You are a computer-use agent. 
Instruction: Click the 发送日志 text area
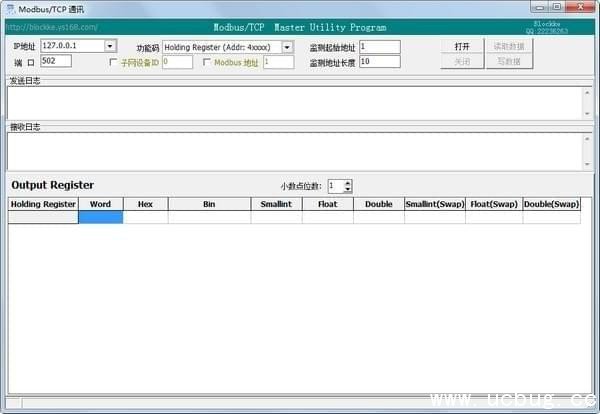pyautogui.click(x=295, y=103)
